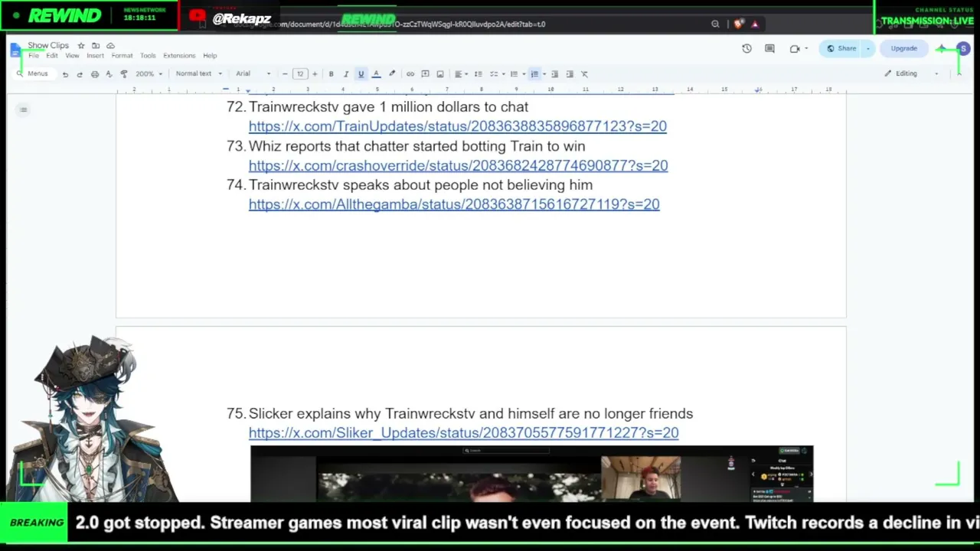Open the Format menu

click(x=122, y=56)
